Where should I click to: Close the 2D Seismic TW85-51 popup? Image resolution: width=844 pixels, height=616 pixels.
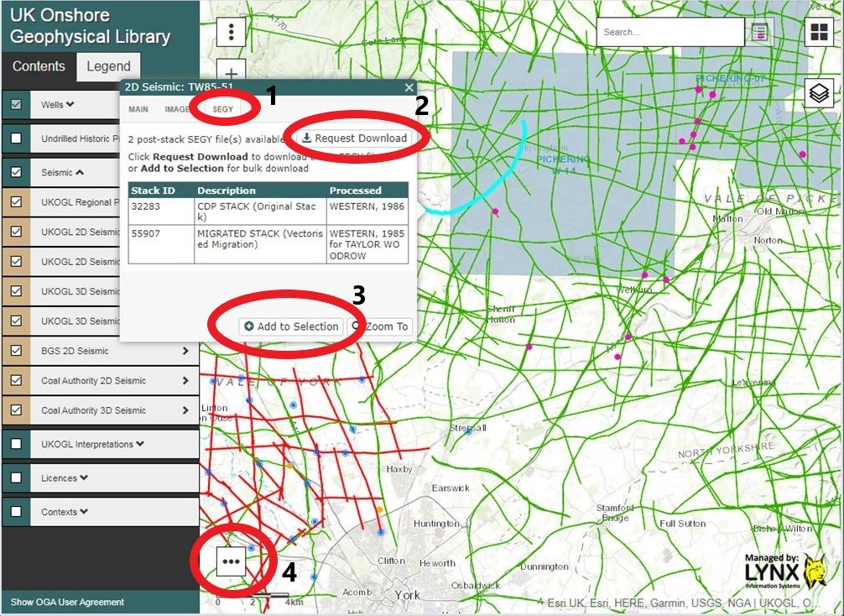[x=409, y=87]
